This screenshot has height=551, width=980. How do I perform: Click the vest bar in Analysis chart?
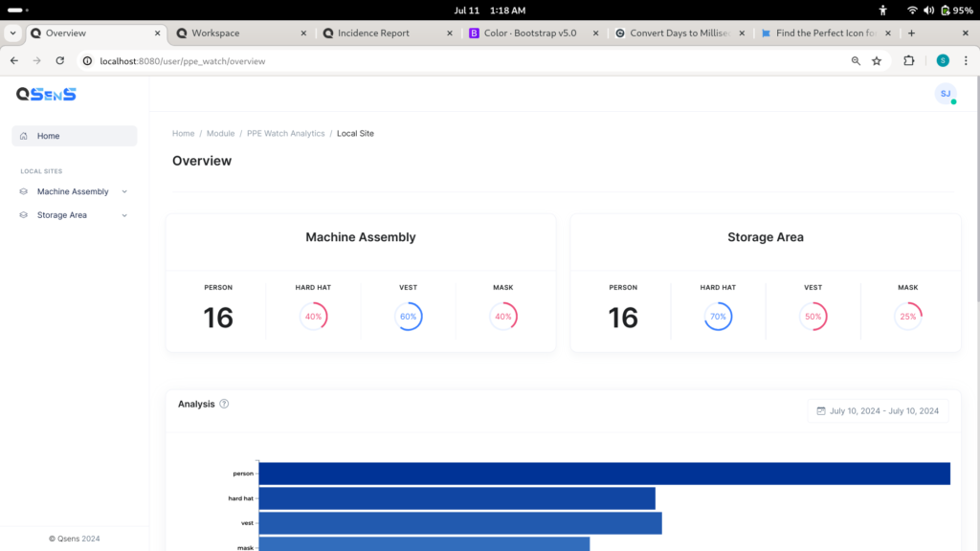(460, 523)
